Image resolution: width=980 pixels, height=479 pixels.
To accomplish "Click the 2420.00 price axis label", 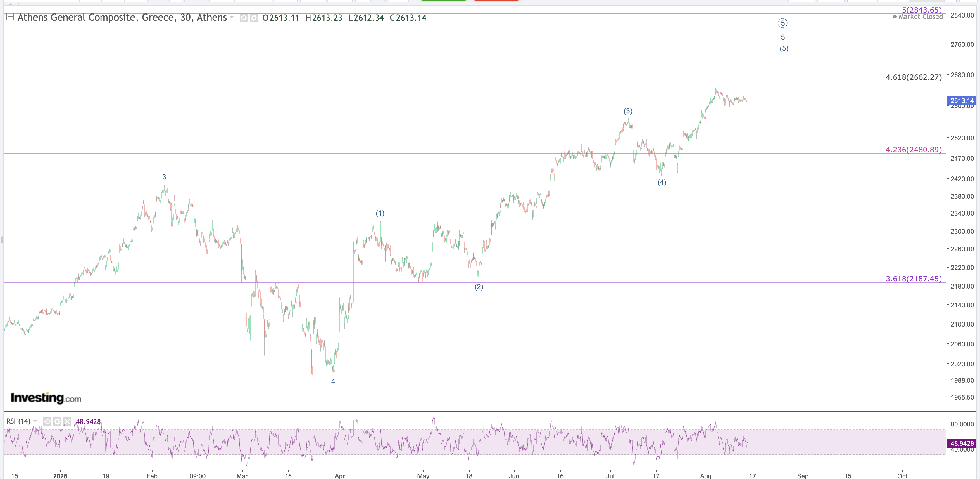I will 962,179.
